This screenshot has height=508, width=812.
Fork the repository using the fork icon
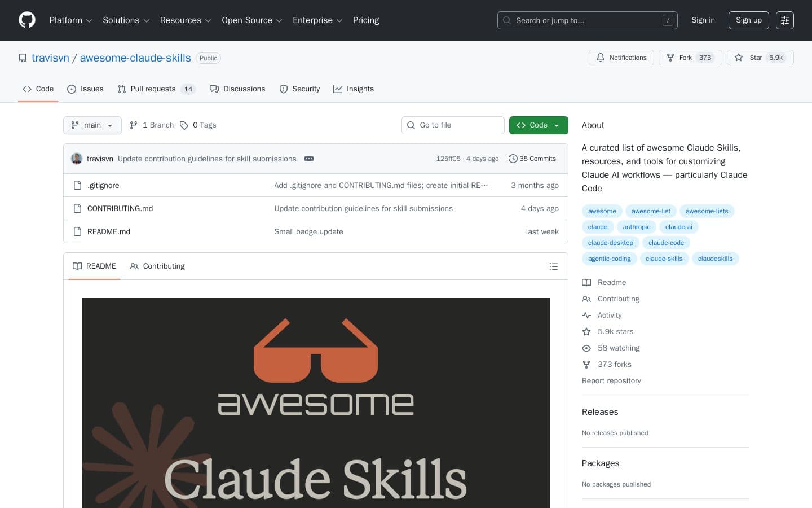point(670,58)
